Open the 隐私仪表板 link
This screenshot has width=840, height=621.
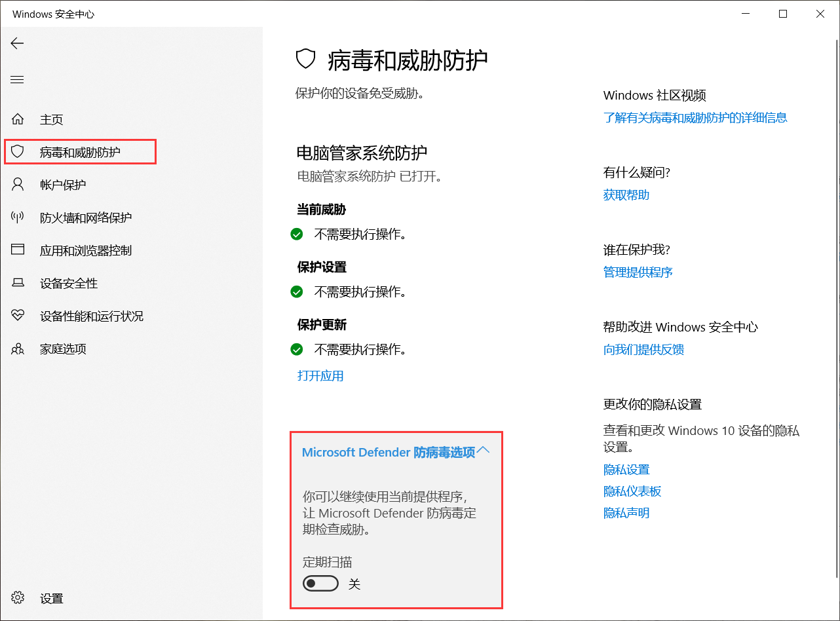coord(632,491)
